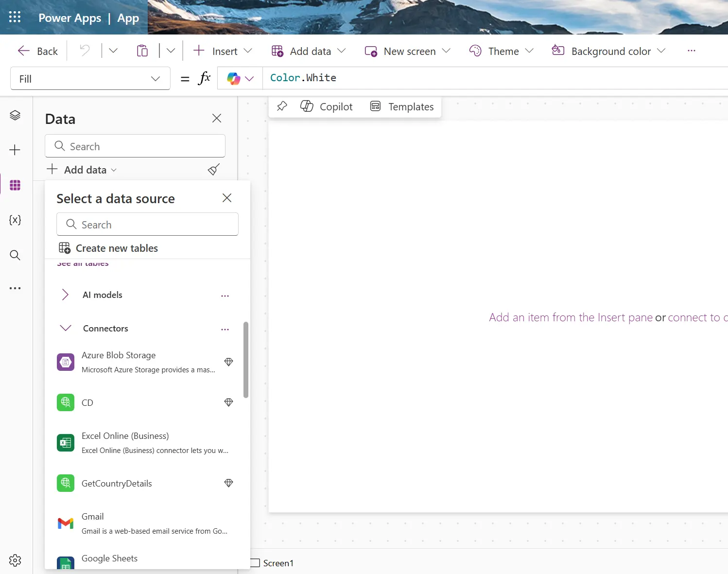
Task: Open the Variables pane
Action: pos(15,220)
